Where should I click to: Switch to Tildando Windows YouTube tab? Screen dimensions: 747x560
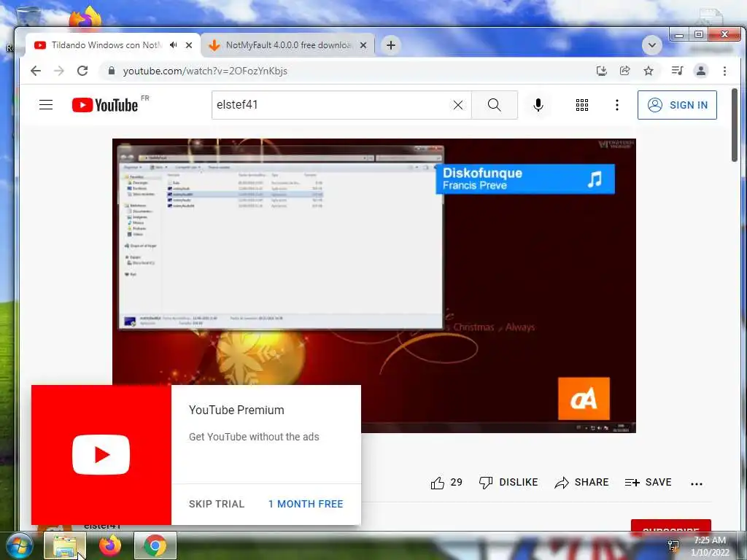[x=106, y=44]
